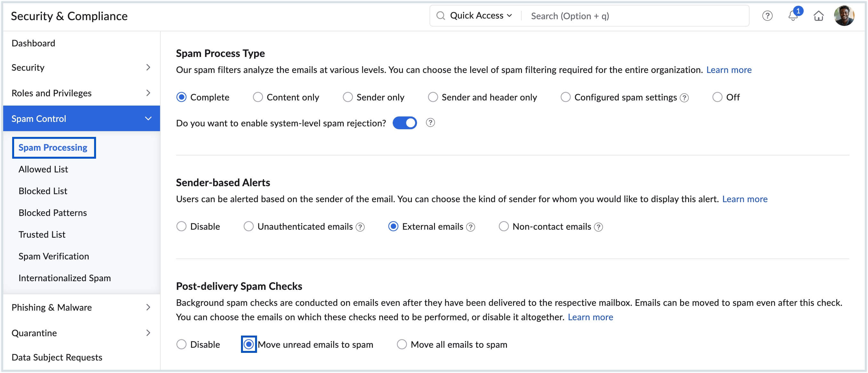Expand the Phishing & Malware section
The height and width of the screenshot is (373, 868).
[x=81, y=307]
